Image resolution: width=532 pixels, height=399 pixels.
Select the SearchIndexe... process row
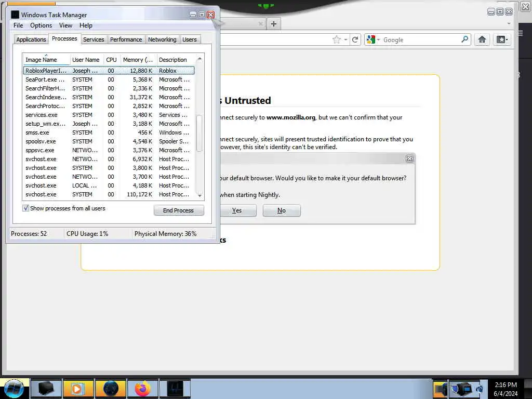109,97
